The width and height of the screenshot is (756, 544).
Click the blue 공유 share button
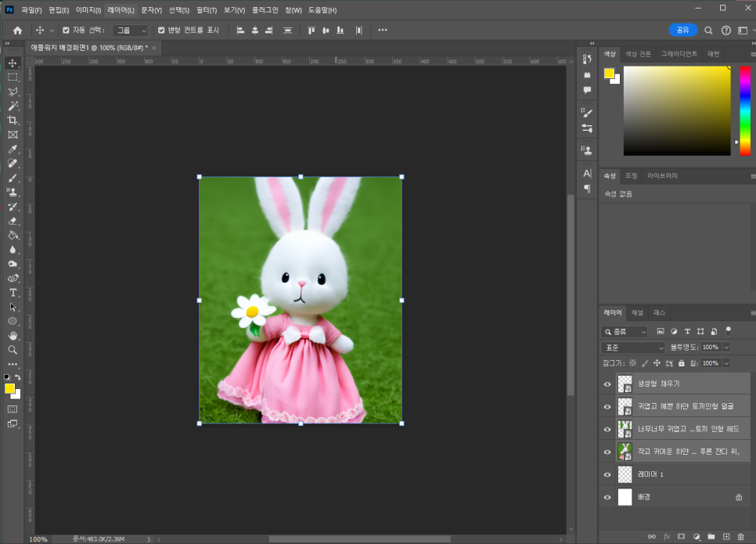(683, 30)
